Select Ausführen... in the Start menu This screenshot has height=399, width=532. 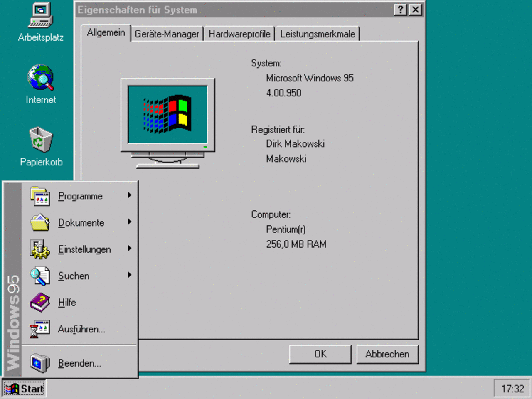80,329
